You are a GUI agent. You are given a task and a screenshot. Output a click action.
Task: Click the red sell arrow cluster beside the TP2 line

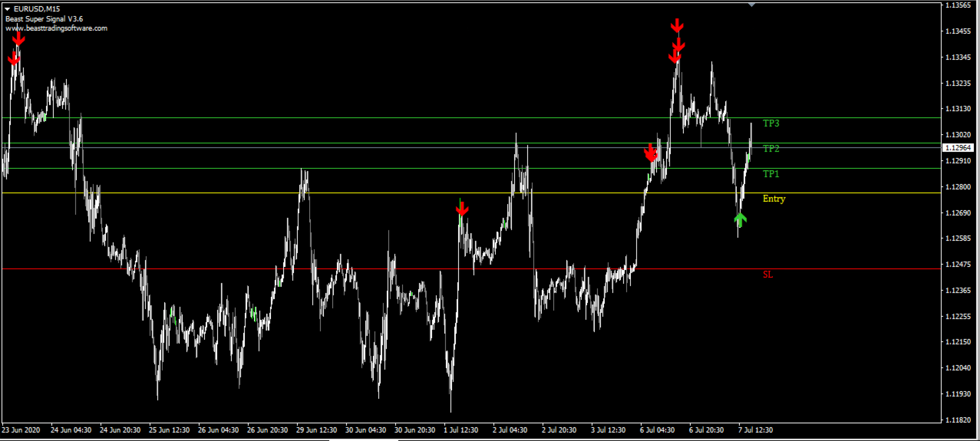pos(650,153)
